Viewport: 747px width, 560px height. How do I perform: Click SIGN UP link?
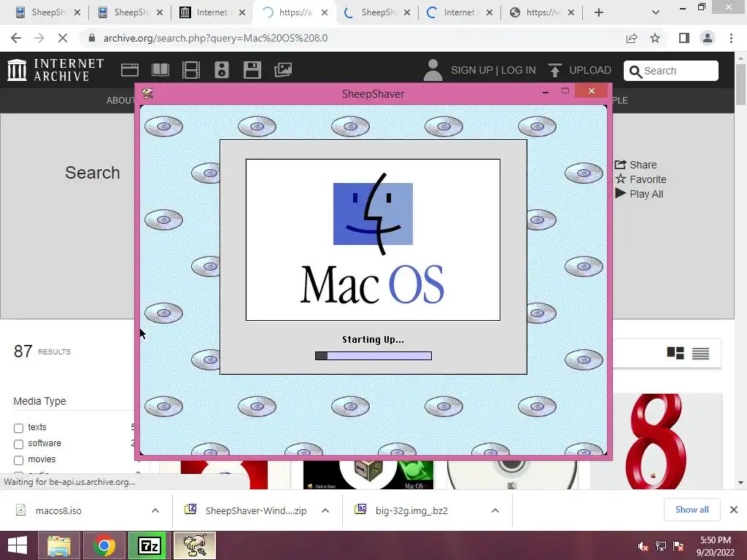(472, 70)
